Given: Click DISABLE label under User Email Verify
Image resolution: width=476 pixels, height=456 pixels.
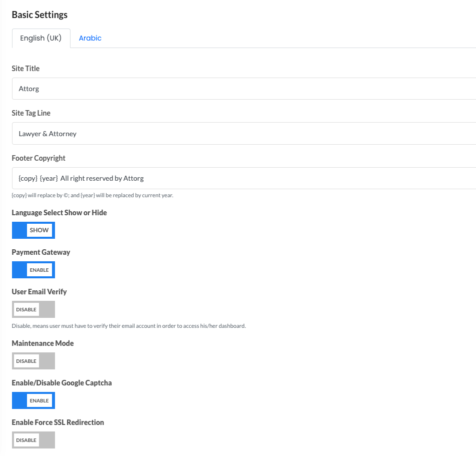Looking at the screenshot, I should pyautogui.click(x=26, y=309).
